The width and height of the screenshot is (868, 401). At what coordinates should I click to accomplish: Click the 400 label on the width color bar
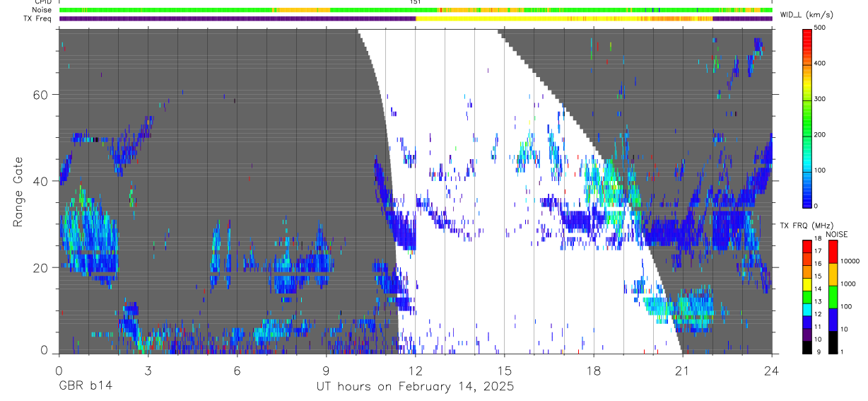[x=820, y=64]
